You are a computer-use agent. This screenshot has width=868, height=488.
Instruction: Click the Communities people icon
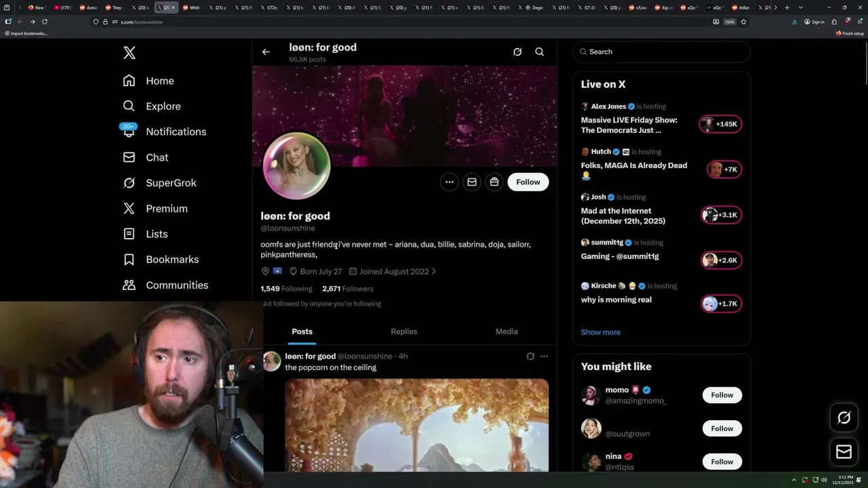129,285
